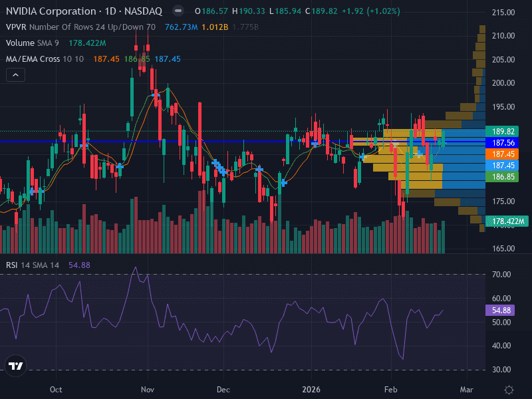Click the 70.00 RSI scale label

pyautogui.click(x=501, y=275)
